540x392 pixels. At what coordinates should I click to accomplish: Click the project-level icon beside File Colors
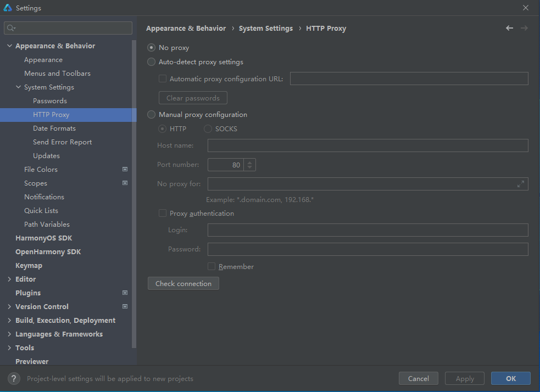125,169
